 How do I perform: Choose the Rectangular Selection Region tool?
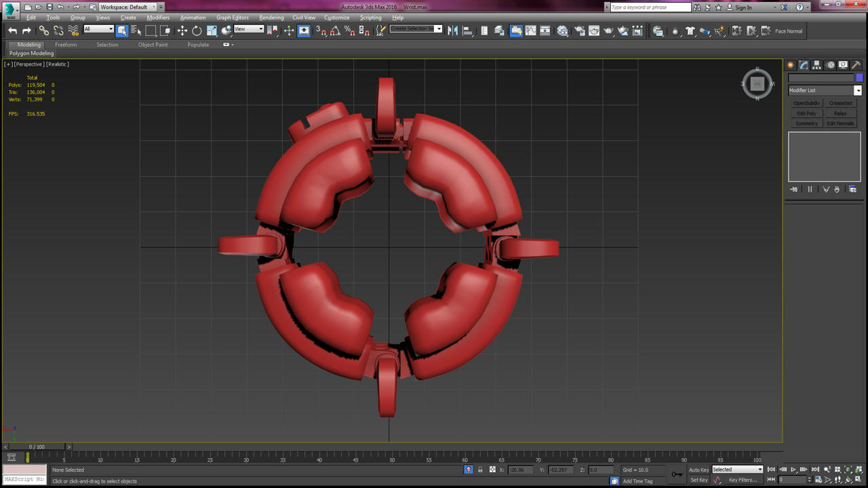[151, 30]
